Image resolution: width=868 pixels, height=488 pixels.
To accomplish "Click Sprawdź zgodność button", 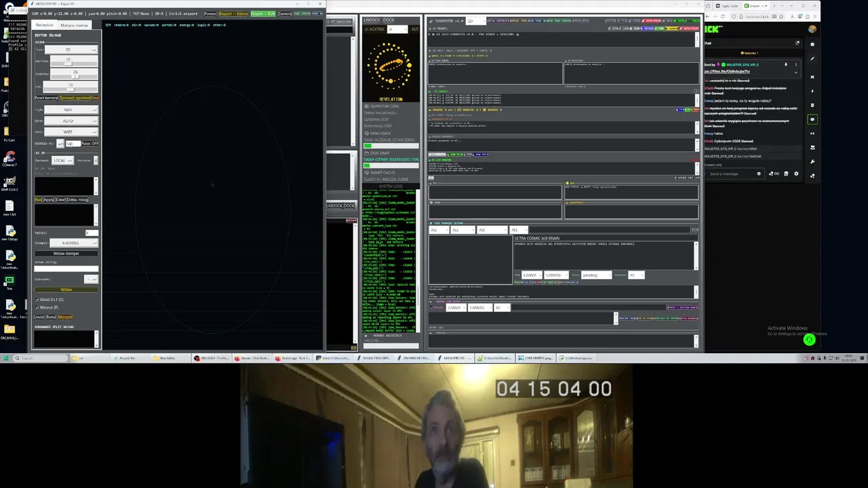I will point(76,98).
